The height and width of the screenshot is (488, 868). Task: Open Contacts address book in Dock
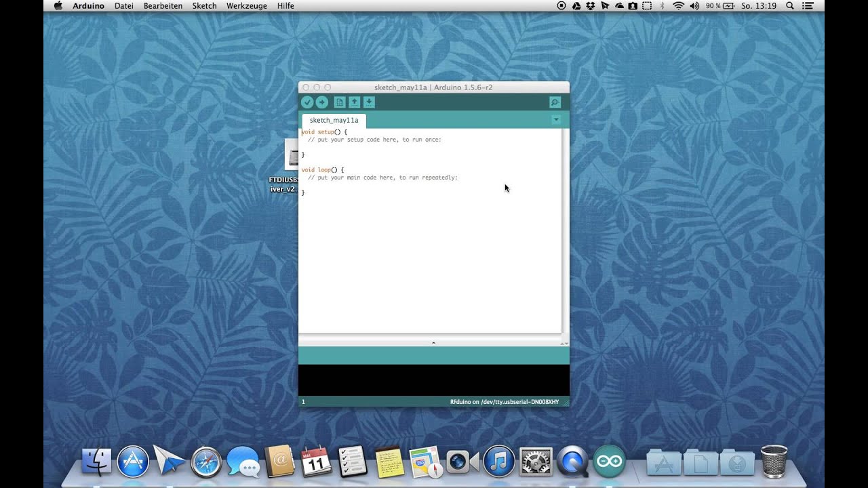[x=279, y=462]
